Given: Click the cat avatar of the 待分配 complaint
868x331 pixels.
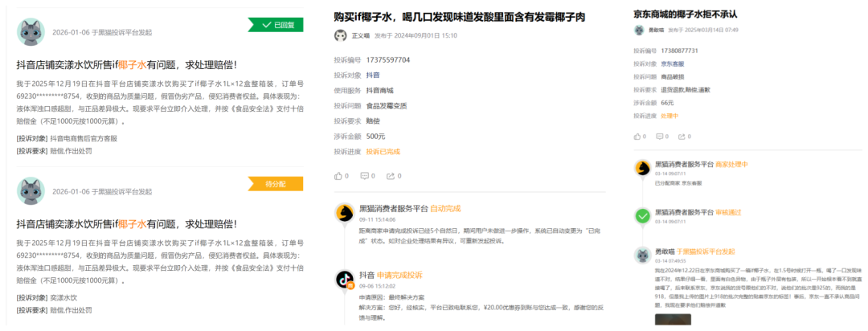Looking at the screenshot, I should click(31, 191).
